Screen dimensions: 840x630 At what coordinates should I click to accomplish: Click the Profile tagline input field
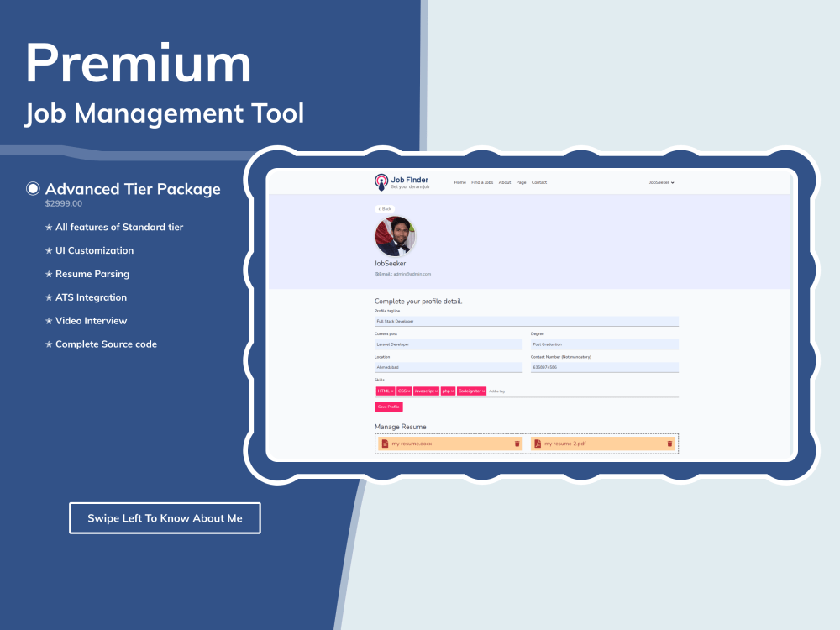(x=527, y=321)
